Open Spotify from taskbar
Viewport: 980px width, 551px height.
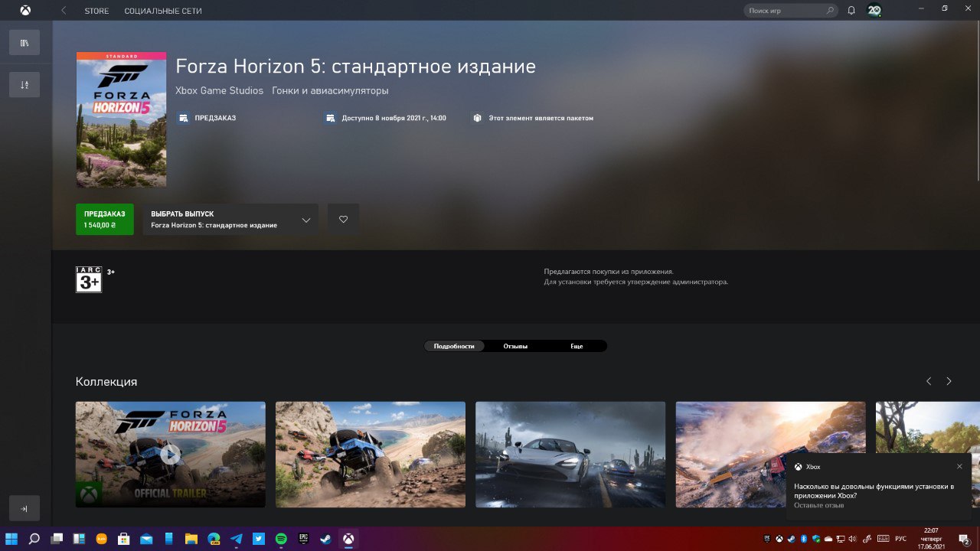(281, 539)
